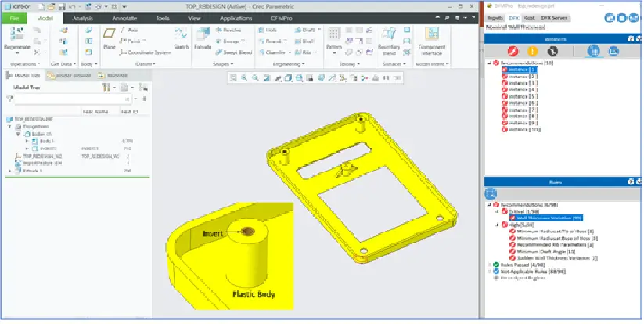Viewport: 644px width, 324px height.
Task: Switch to the Tools ribbon tab
Action: pyautogui.click(x=163, y=18)
